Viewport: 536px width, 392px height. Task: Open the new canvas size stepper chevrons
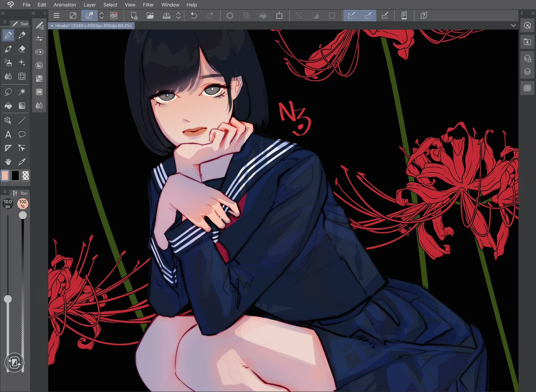[102, 15]
